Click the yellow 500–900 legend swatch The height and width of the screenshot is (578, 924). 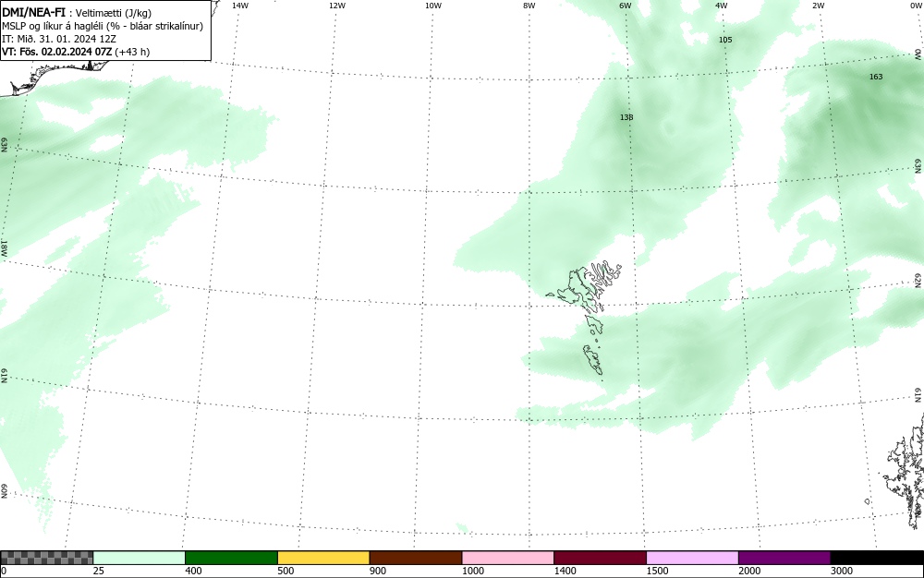coord(323,558)
